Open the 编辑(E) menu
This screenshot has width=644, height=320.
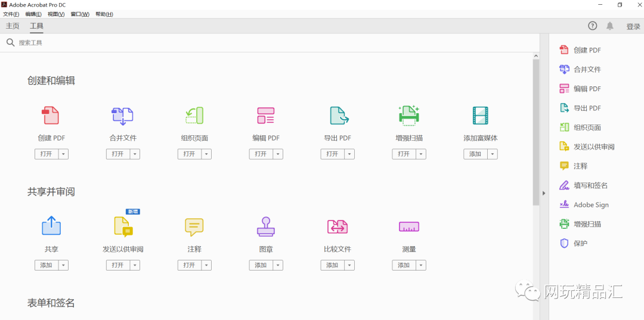[x=33, y=14]
